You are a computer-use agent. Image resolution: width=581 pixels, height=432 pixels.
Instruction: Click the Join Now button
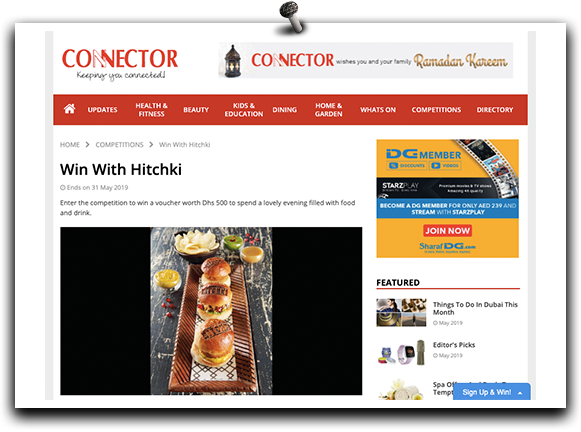pyautogui.click(x=447, y=231)
